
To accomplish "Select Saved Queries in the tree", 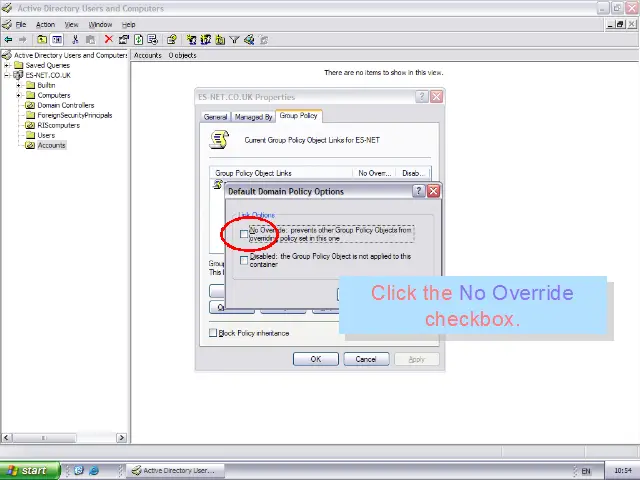I will pos(47,65).
